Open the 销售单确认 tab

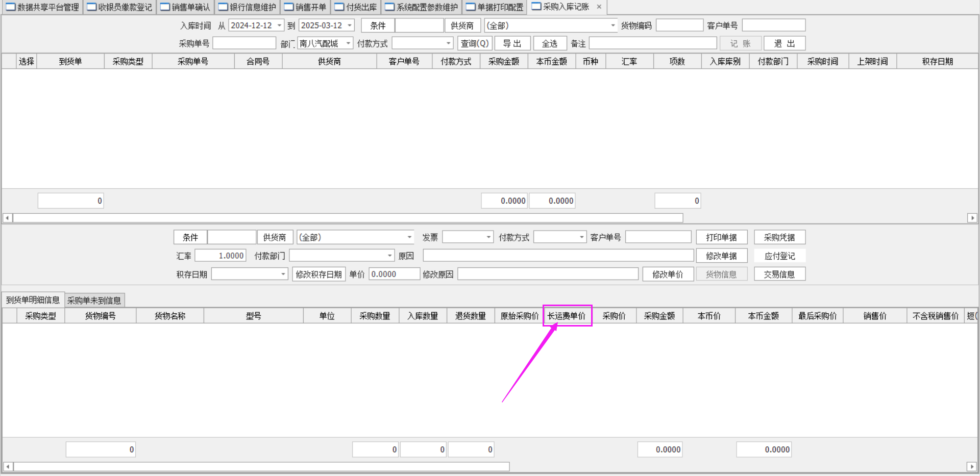[185, 7]
